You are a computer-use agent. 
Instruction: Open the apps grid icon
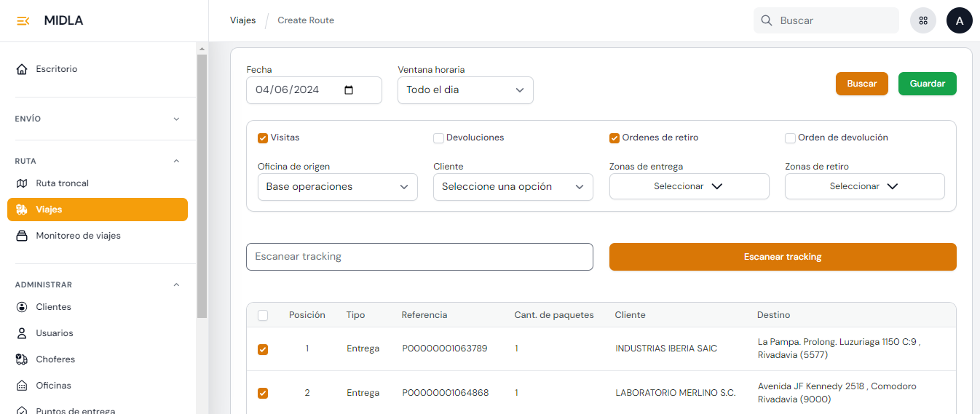click(922, 20)
